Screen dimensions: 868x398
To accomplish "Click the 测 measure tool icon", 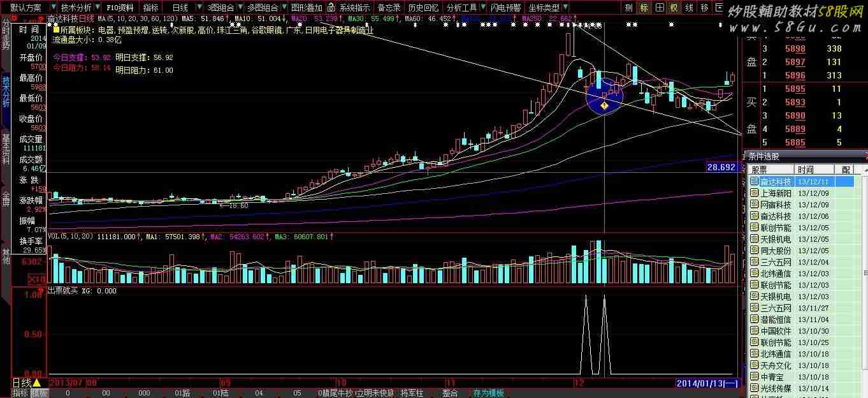I will (629, 8).
